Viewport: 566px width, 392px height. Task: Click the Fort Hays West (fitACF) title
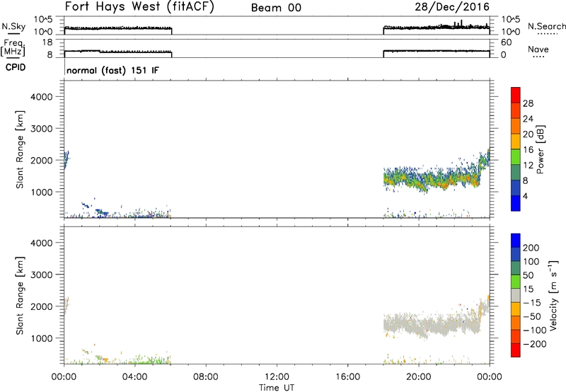pyautogui.click(x=139, y=7)
